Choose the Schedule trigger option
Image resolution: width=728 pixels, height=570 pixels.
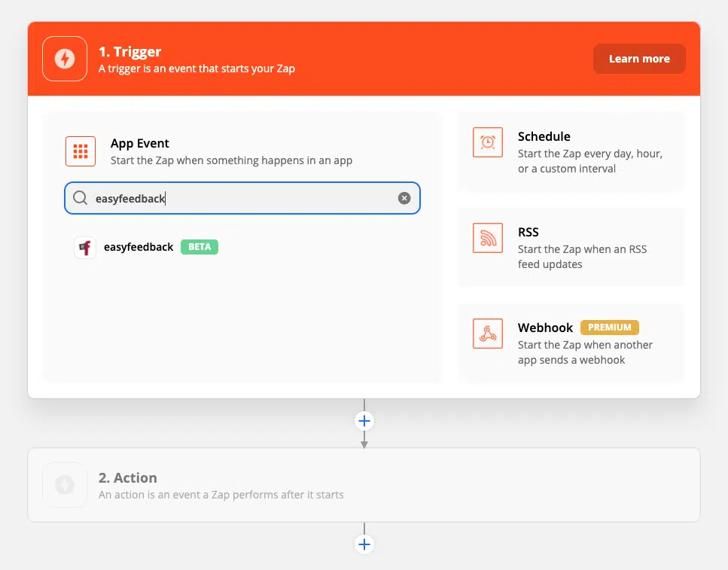[571, 152]
